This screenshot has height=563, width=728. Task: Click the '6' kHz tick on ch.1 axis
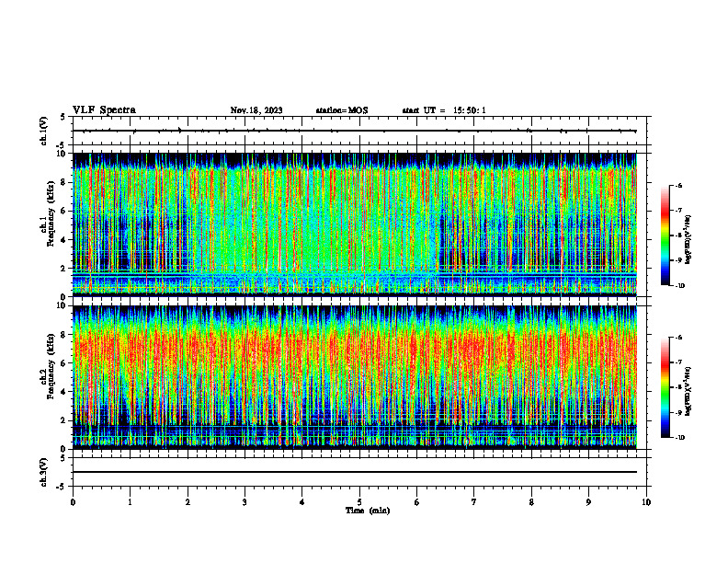tap(63, 211)
